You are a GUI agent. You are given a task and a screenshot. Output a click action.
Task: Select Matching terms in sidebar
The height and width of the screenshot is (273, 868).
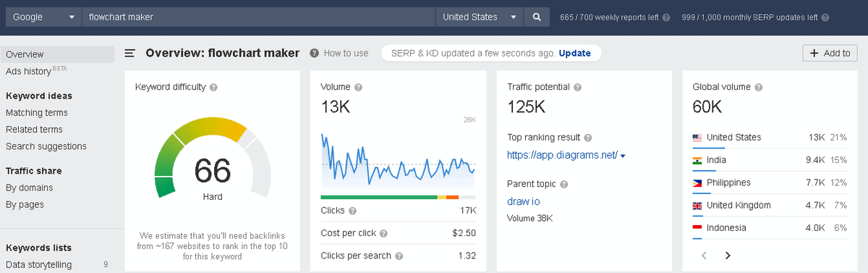point(37,112)
